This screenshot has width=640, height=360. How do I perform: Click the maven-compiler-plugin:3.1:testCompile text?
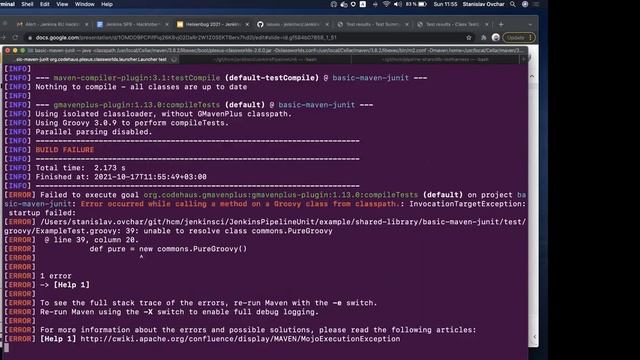pos(137,78)
